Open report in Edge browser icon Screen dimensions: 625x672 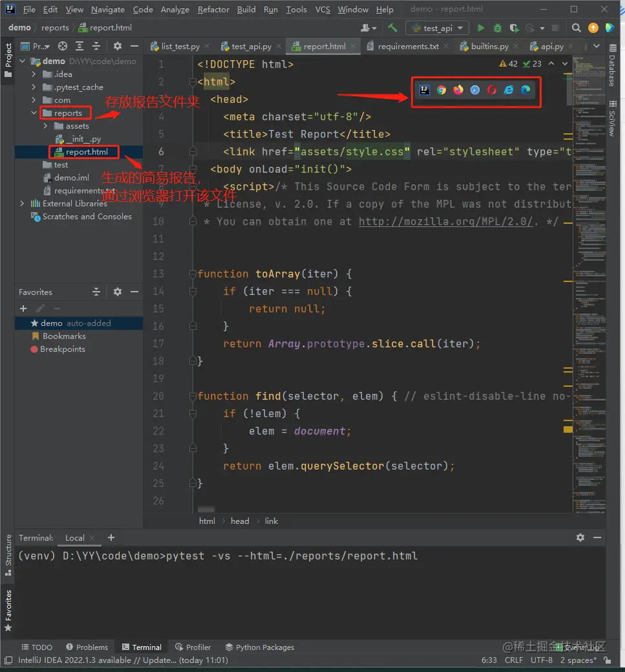[525, 90]
